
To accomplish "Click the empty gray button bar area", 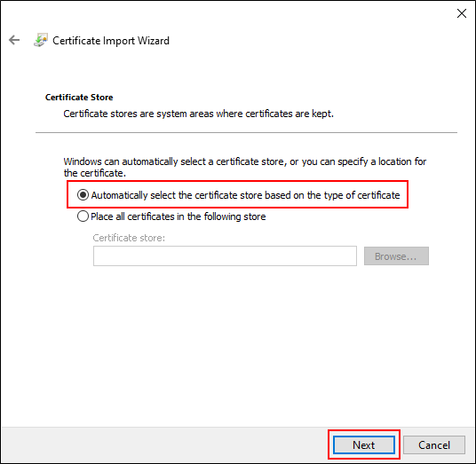I will pos(164,444).
